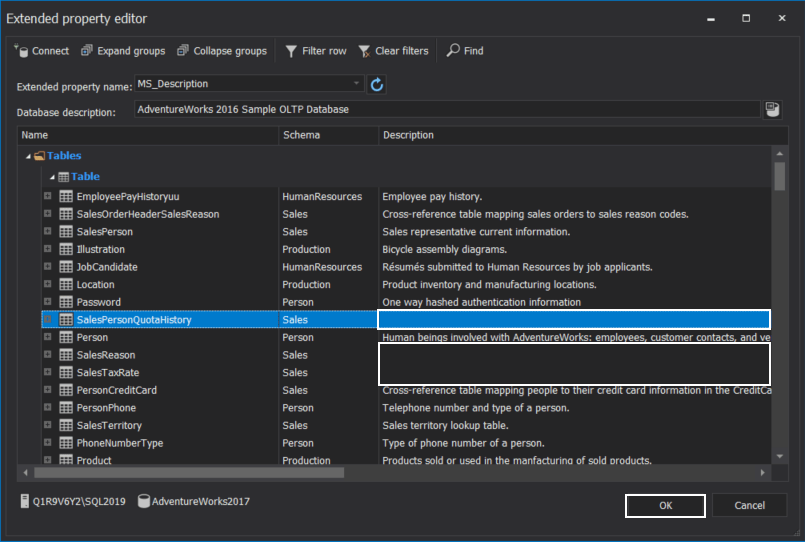This screenshot has height=542, width=805.
Task: Toggle the Filter row option
Action: 316,51
